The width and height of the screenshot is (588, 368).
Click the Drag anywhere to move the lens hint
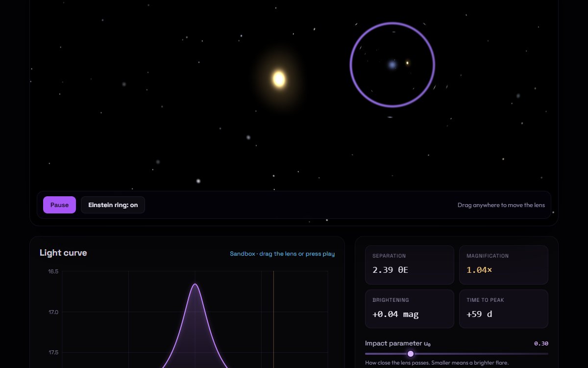click(x=501, y=205)
